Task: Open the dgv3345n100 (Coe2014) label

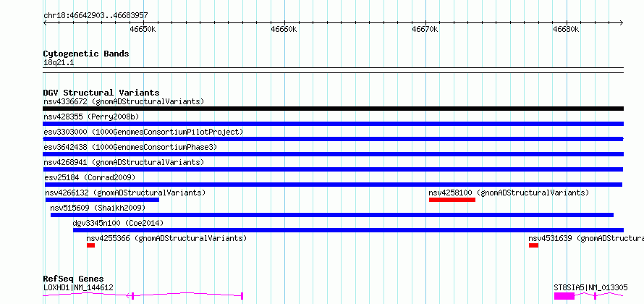Action: click(x=118, y=223)
